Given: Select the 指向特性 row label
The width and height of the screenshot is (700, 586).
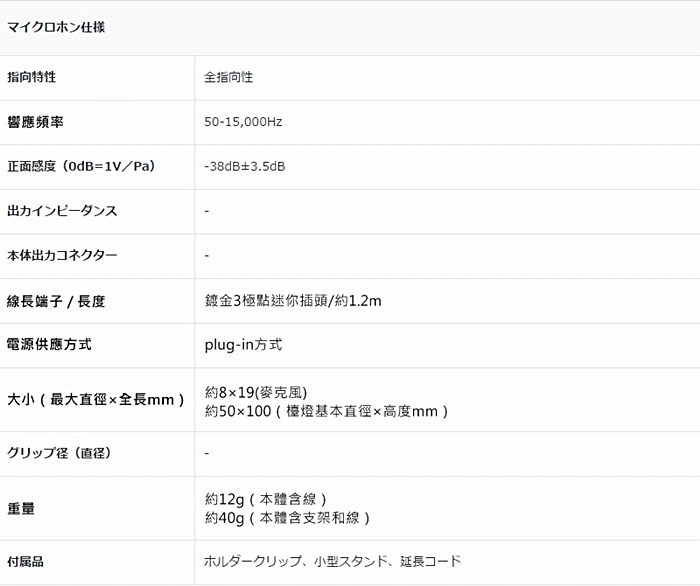Looking at the screenshot, I should point(32,77).
